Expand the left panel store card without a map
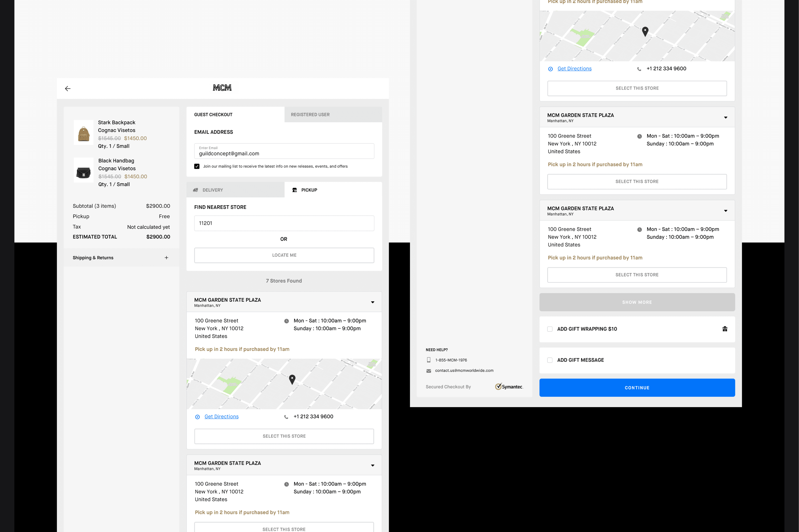The height and width of the screenshot is (532, 799). pos(372,465)
